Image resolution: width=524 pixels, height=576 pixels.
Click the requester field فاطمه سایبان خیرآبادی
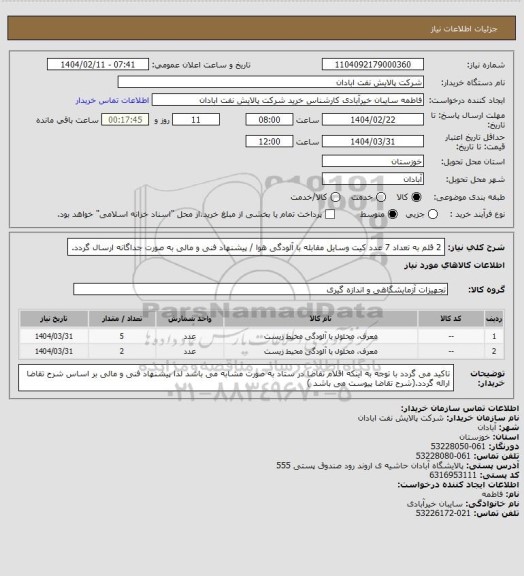(x=288, y=100)
